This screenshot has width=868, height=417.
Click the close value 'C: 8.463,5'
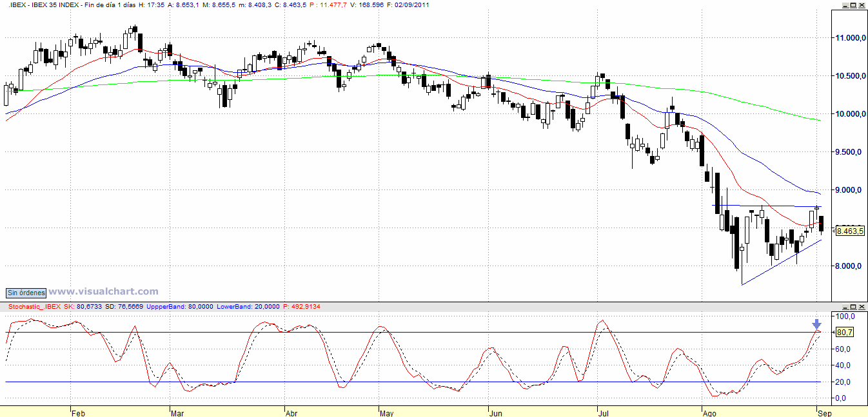290,5
